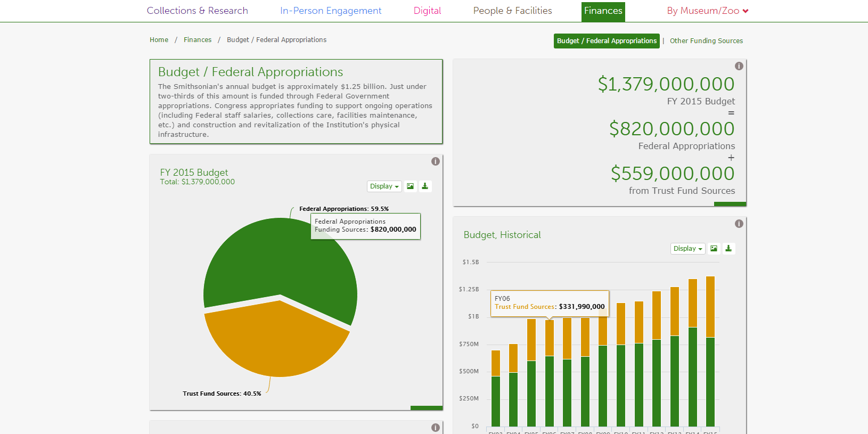Click Home breadcrumb link
The image size is (868, 434).
[x=159, y=40]
